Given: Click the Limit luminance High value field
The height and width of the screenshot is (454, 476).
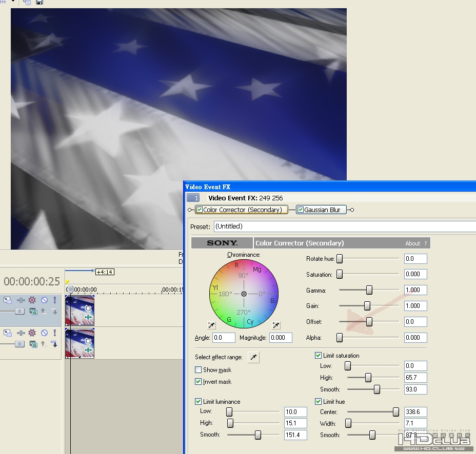Looking at the screenshot, I should (x=295, y=423).
